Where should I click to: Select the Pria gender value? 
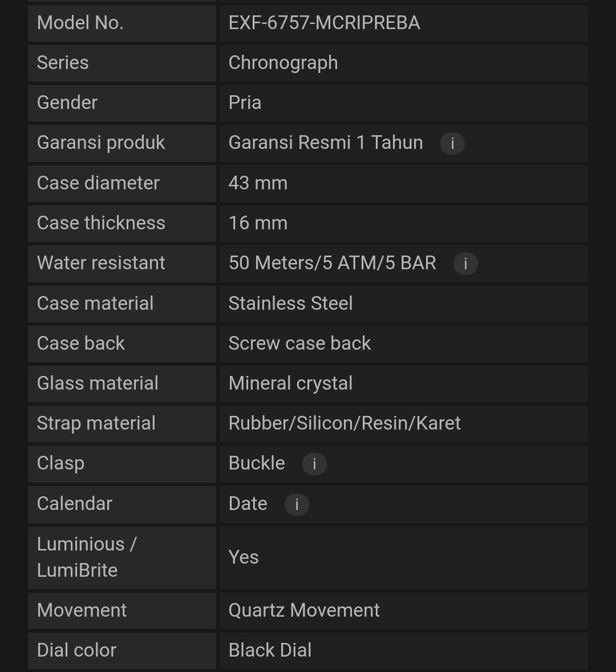click(245, 103)
